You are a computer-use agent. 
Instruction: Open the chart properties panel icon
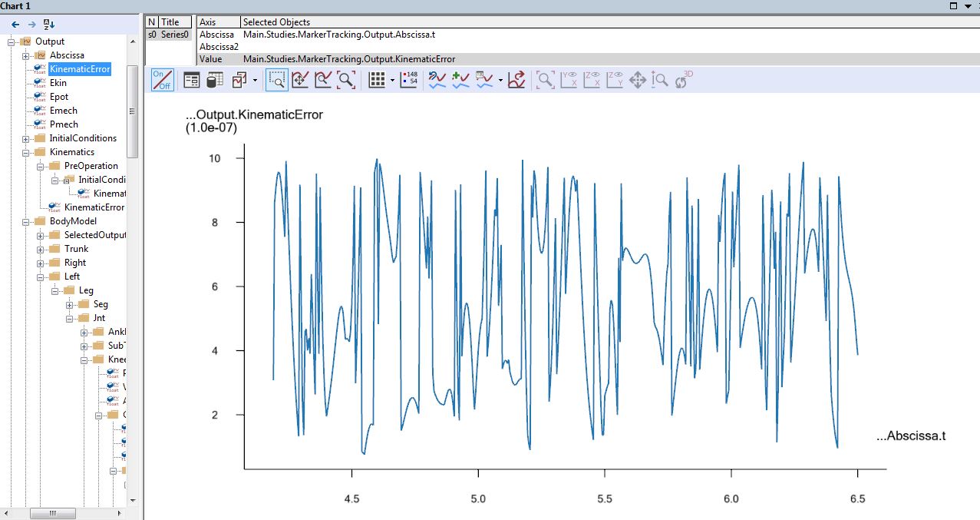191,79
